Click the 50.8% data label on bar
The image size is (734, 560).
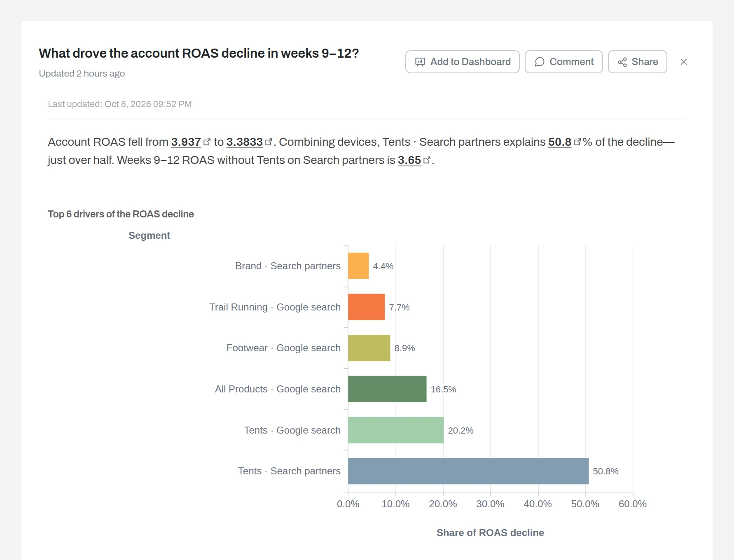click(605, 471)
